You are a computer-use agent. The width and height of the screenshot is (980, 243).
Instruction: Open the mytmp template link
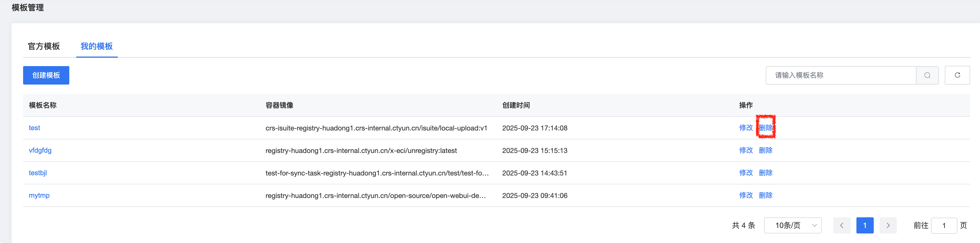(x=39, y=195)
